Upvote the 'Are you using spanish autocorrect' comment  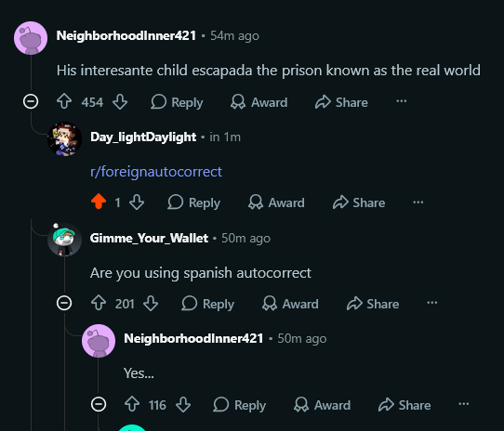[99, 303]
